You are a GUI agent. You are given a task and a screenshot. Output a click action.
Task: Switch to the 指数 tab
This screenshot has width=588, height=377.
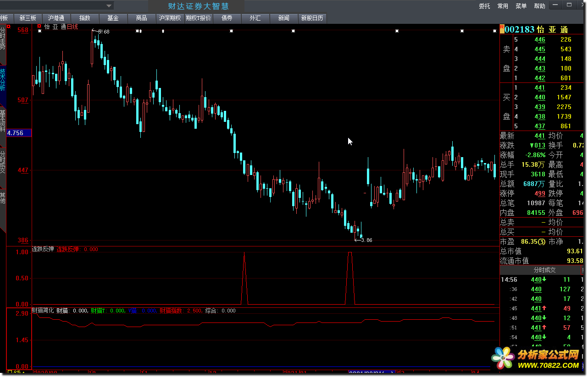(84, 18)
